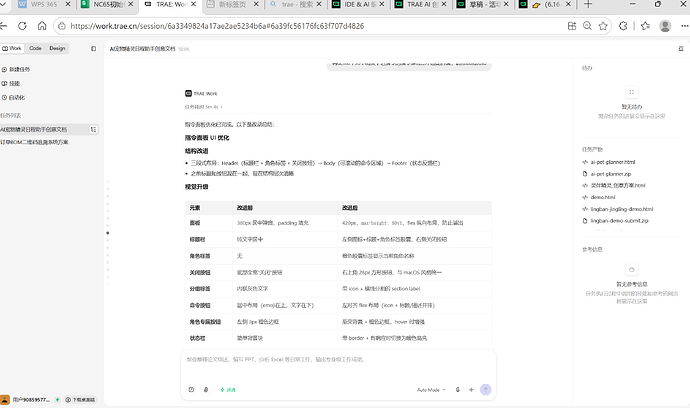The width and height of the screenshot is (690, 408).
Task: Switch to Code mode
Action: (35, 48)
